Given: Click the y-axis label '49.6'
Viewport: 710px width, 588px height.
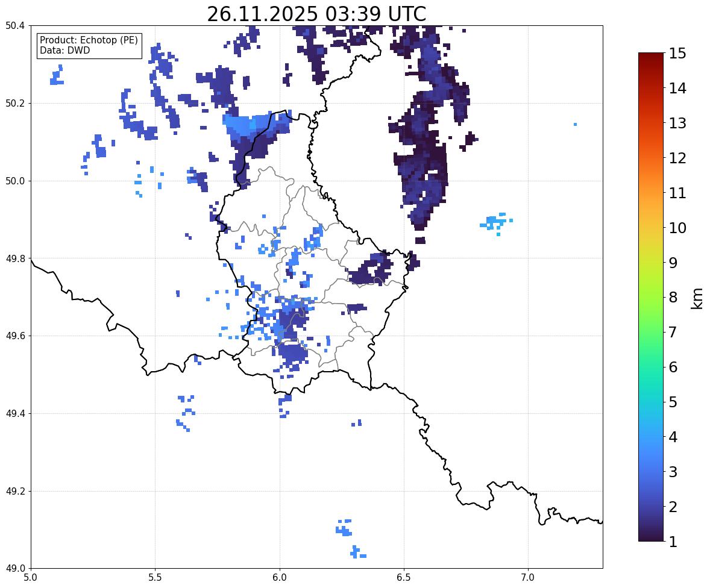Looking at the screenshot, I should (x=14, y=336).
